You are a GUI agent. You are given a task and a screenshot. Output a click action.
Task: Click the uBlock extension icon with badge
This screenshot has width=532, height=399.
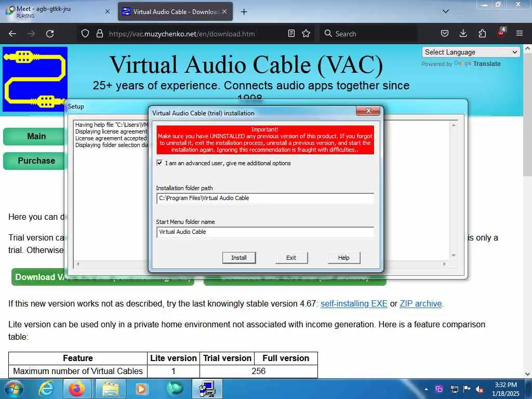[501, 33]
